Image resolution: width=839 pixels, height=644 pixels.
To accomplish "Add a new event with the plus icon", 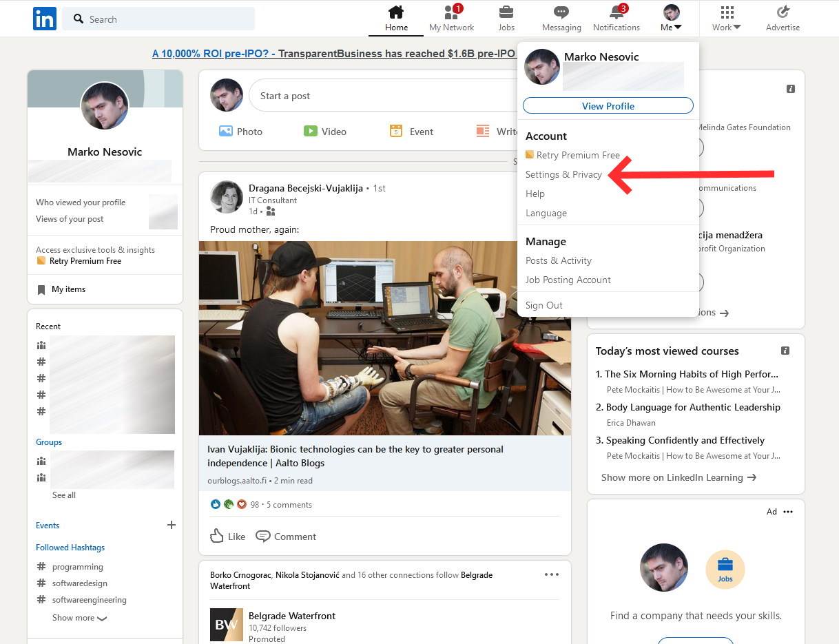I will (x=171, y=525).
